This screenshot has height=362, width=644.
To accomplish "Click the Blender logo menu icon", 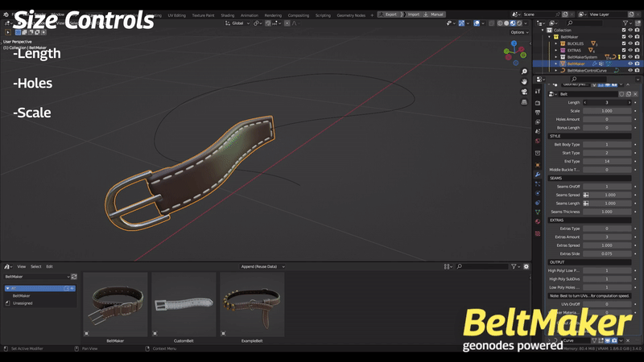I will coord(6,14).
